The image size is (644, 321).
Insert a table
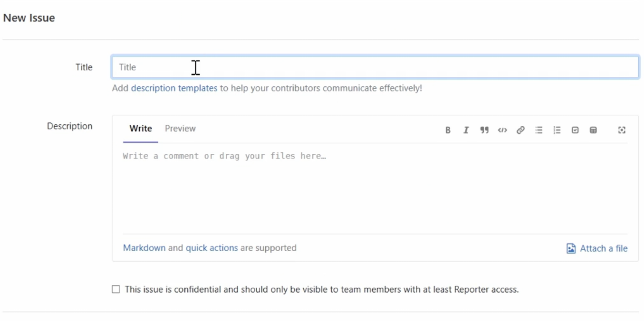tap(594, 130)
